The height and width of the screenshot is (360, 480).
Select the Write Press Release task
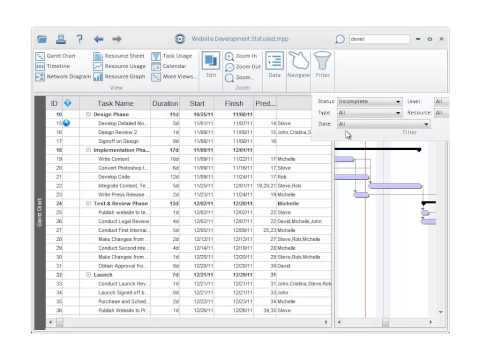pos(189,194)
